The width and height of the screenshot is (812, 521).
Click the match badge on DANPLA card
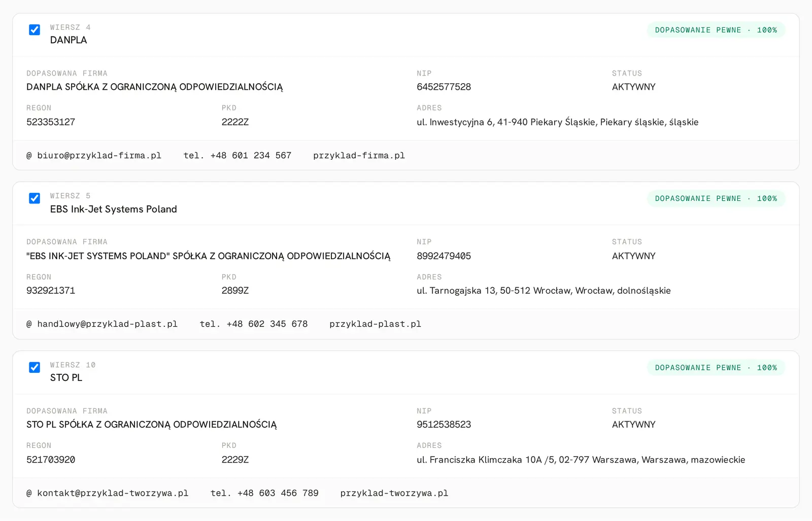tap(716, 30)
